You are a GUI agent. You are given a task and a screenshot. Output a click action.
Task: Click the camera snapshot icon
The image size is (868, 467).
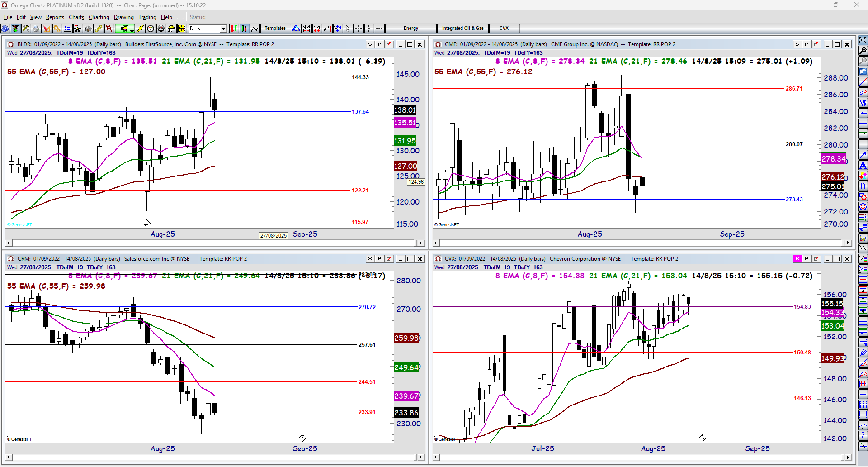tap(88, 29)
